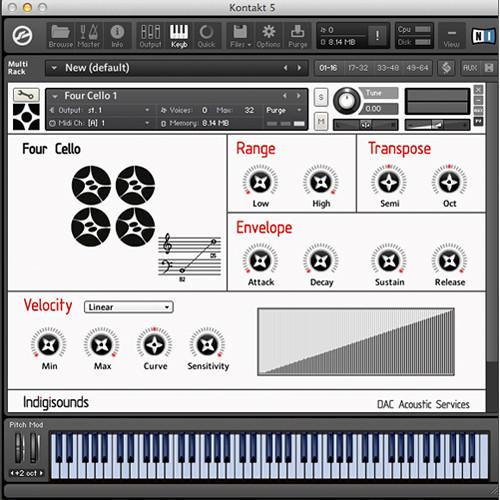The height and width of the screenshot is (500, 500).
Task: Click the pan slider below Tune
Action: click(366, 125)
